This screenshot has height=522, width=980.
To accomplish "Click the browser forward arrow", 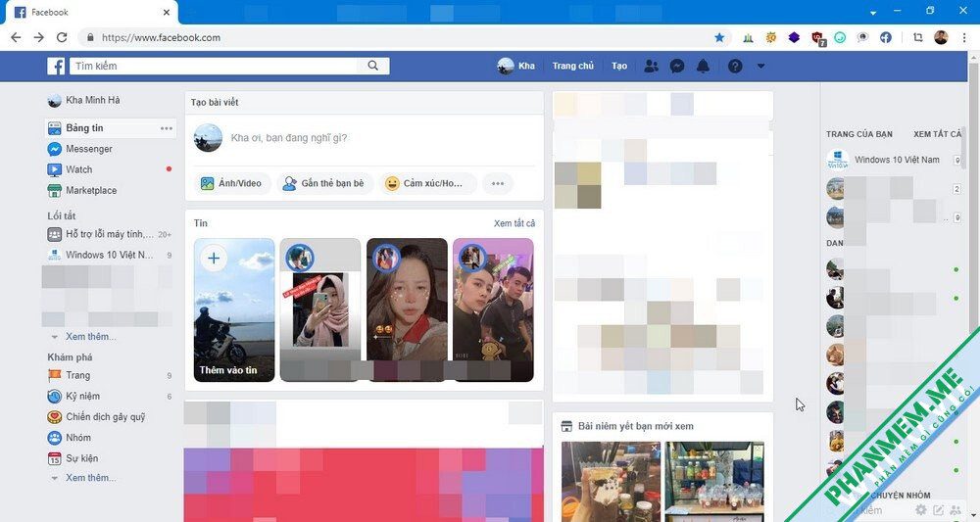I will pyautogui.click(x=39, y=37).
